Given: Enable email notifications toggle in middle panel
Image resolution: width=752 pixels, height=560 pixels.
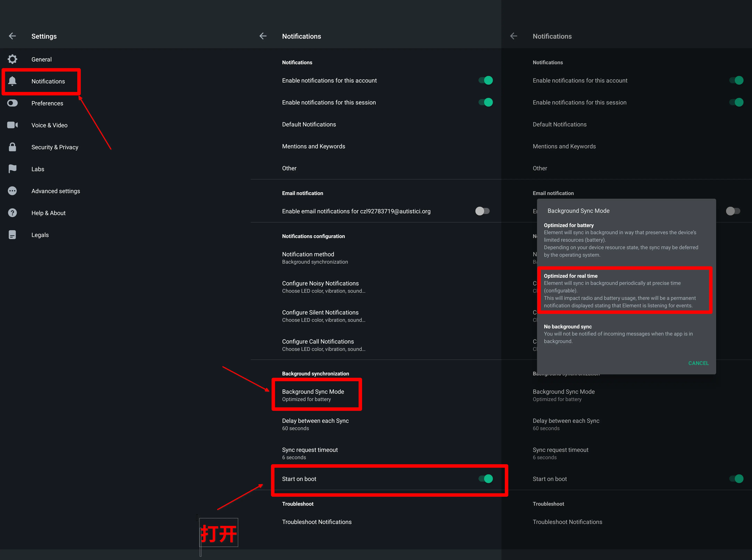Looking at the screenshot, I should (x=483, y=211).
